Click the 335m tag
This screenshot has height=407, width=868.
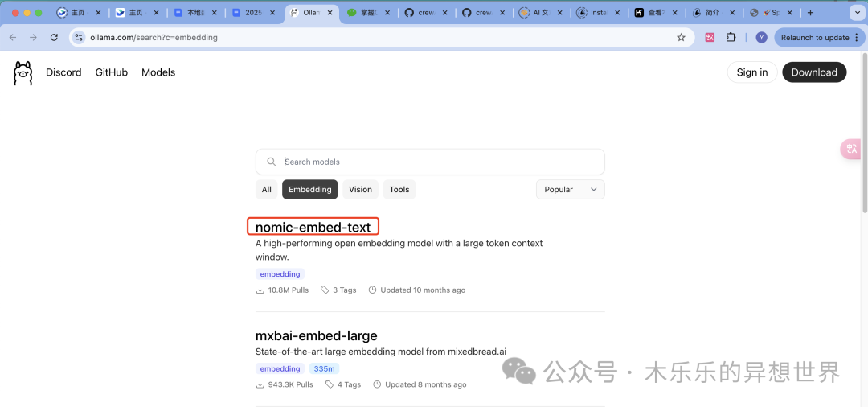point(325,368)
